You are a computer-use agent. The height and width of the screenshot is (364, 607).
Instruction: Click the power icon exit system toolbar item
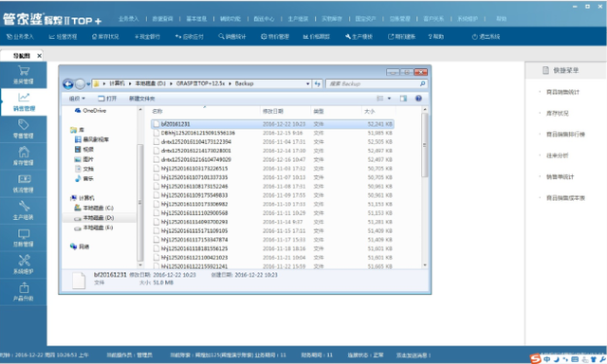pos(486,37)
